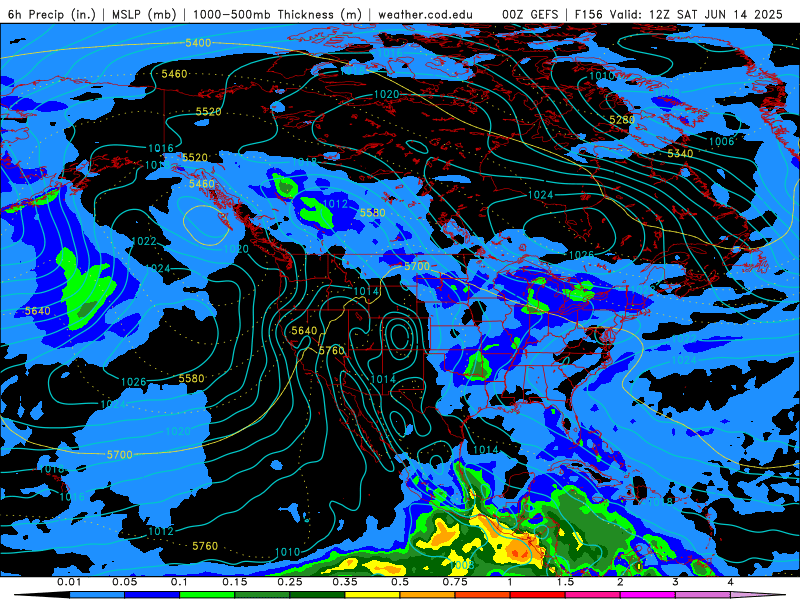
Task: Select the bright green 0.1–0.15 legend swatch
Action: 207,595
